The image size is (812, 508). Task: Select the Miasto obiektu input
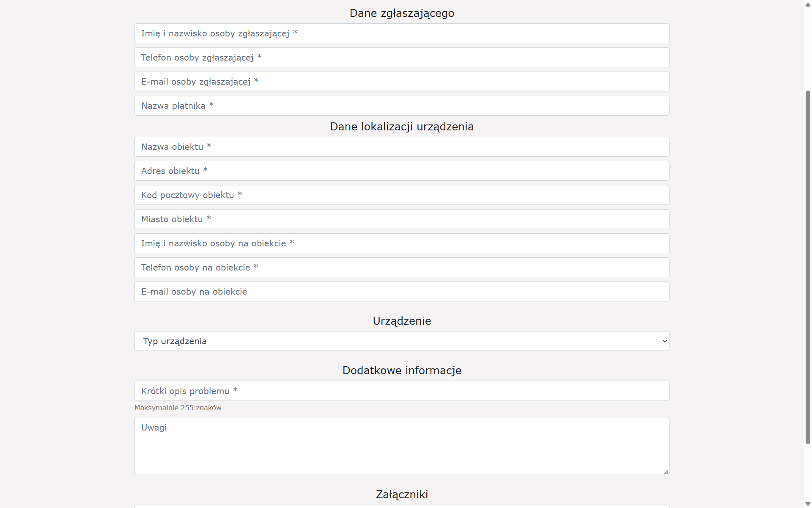(402, 219)
